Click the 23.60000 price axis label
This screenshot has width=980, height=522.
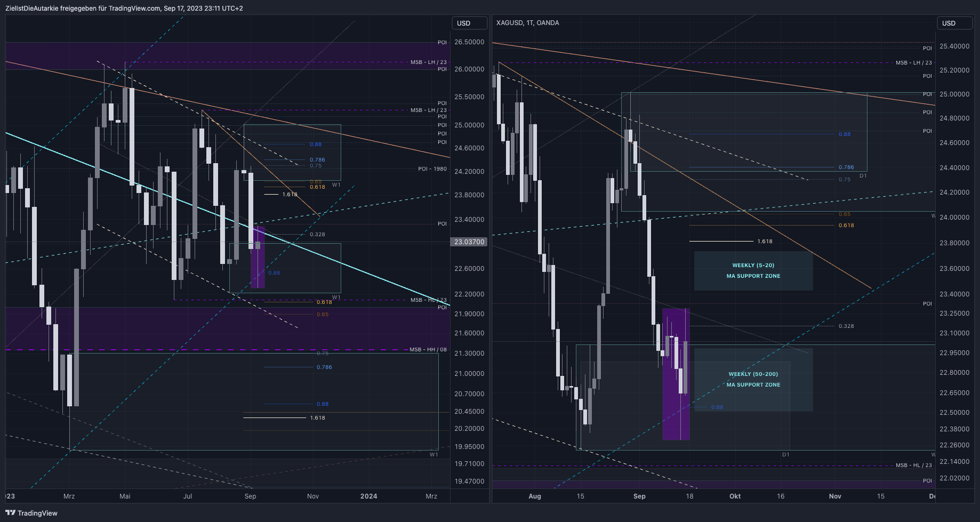(x=954, y=269)
